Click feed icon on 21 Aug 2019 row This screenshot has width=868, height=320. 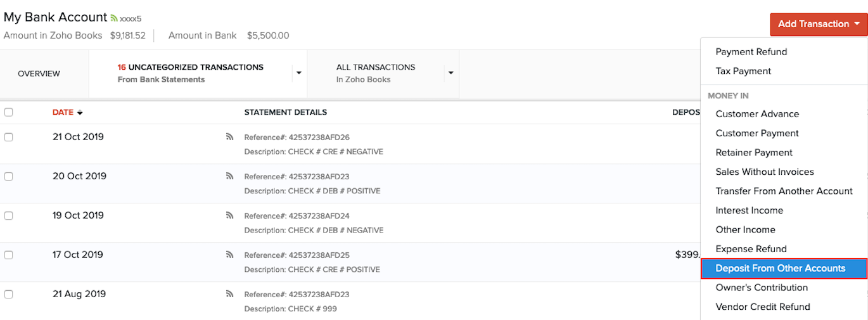click(x=230, y=294)
